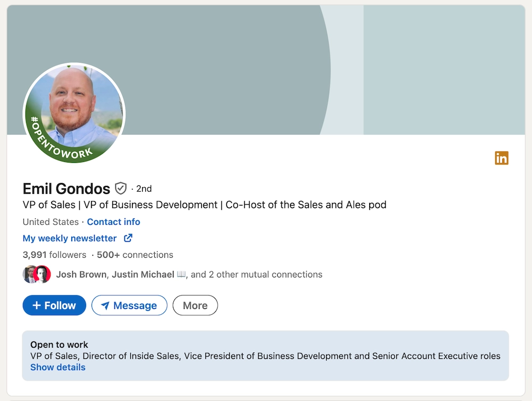Open Emil's profile photo with #OpenToWork frame
The image size is (532, 401).
tap(73, 113)
